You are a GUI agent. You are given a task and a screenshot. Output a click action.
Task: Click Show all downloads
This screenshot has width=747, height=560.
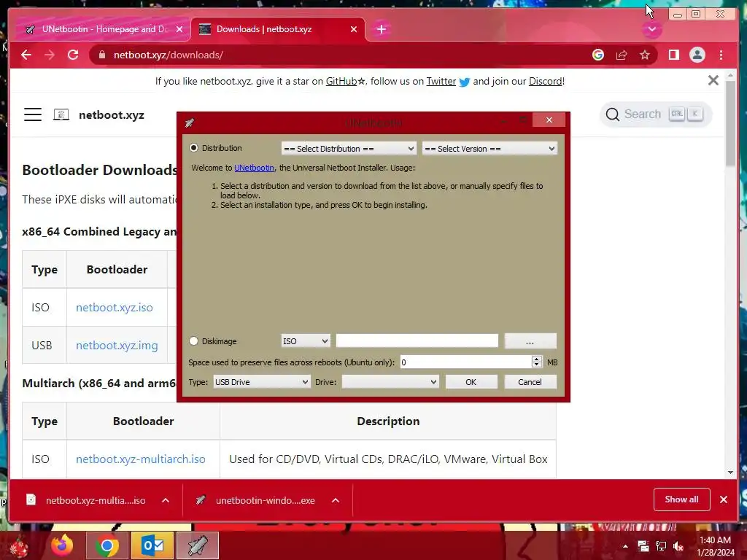[682, 499]
